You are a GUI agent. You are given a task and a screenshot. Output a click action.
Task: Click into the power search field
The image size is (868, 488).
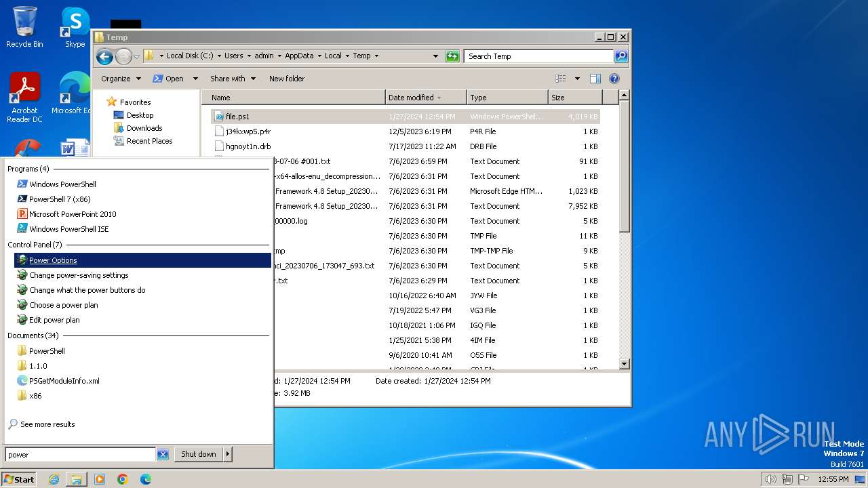click(x=80, y=455)
